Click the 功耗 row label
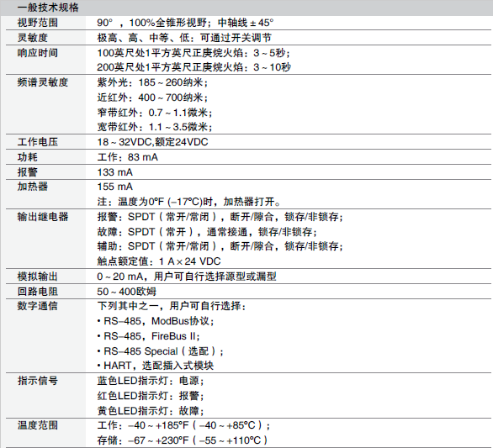The image size is (493, 448). (28, 157)
